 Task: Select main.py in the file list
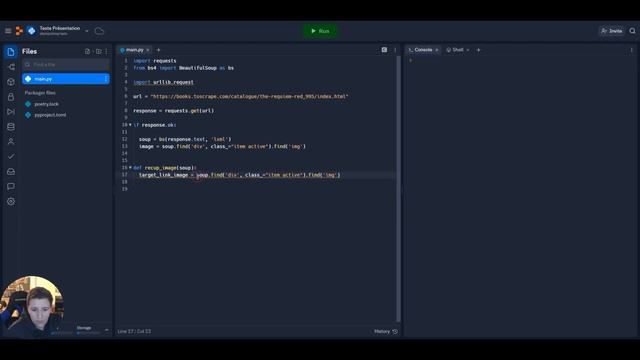[66, 79]
